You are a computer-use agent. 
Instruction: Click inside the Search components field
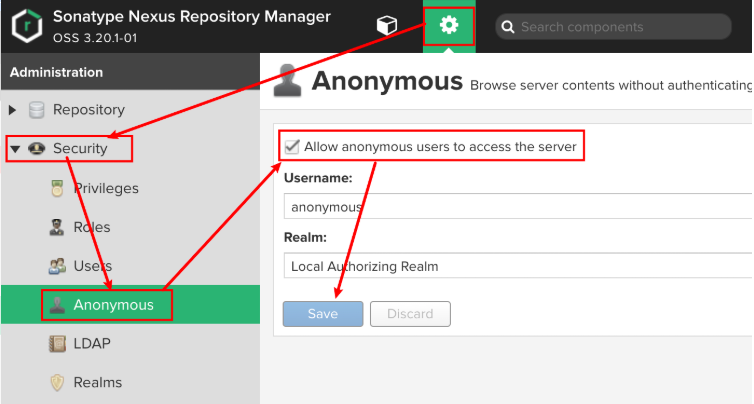point(614,27)
